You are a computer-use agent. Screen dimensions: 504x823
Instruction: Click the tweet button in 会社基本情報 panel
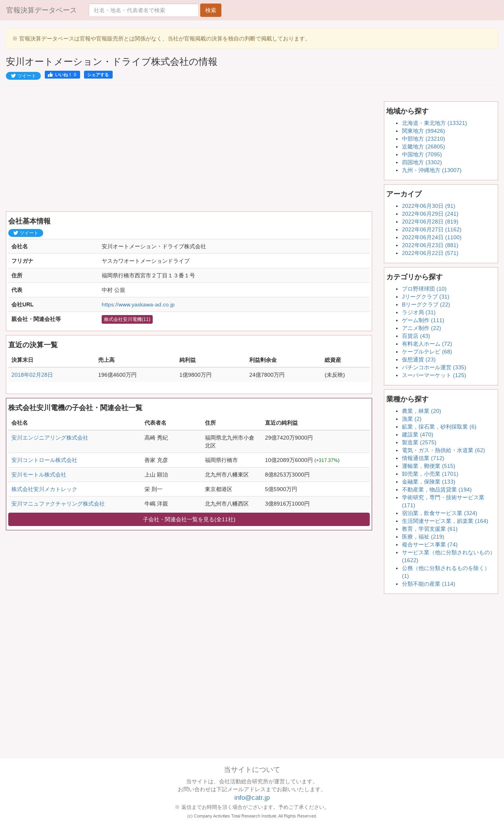click(x=26, y=233)
